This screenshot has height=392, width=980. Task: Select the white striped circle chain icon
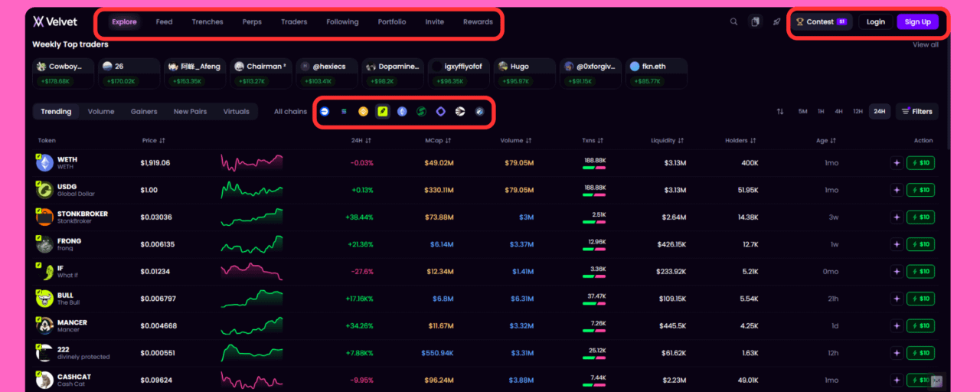(x=460, y=112)
